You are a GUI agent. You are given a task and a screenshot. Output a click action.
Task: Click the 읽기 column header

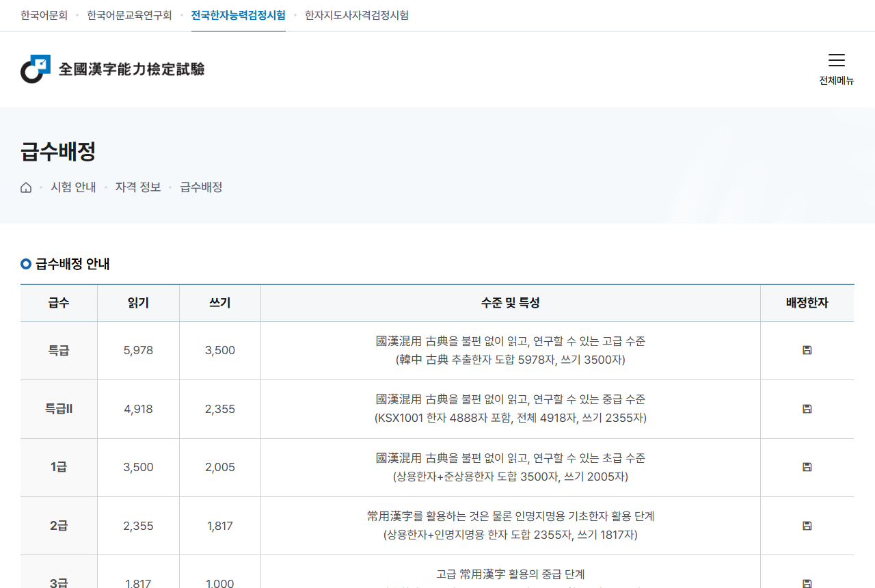click(138, 303)
